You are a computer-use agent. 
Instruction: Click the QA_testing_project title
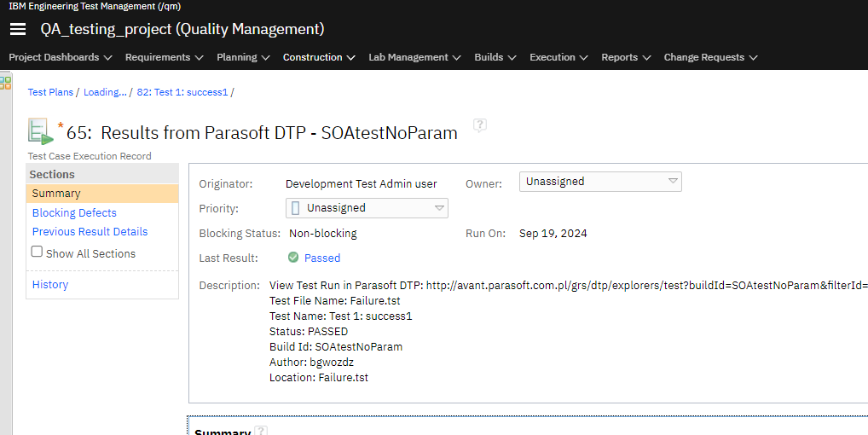[x=182, y=29]
